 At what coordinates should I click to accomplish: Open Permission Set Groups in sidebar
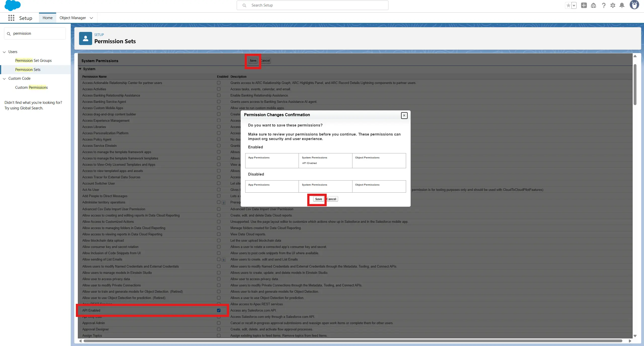point(33,61)
